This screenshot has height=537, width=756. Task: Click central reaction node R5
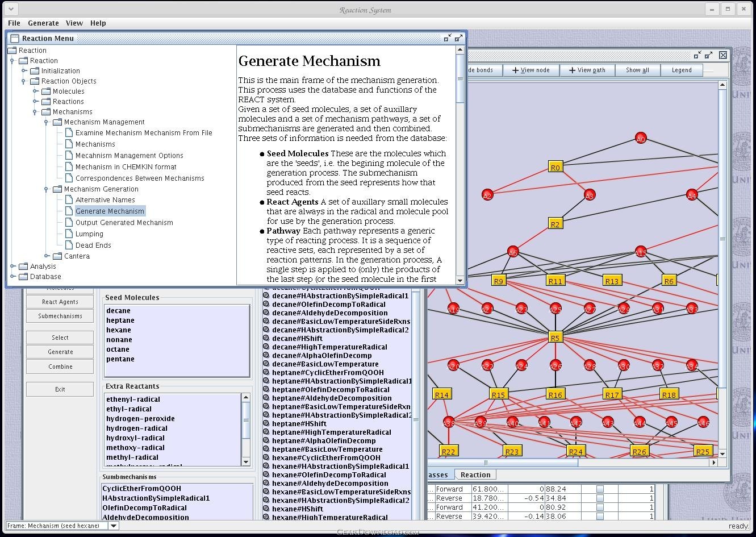(555, 338)
